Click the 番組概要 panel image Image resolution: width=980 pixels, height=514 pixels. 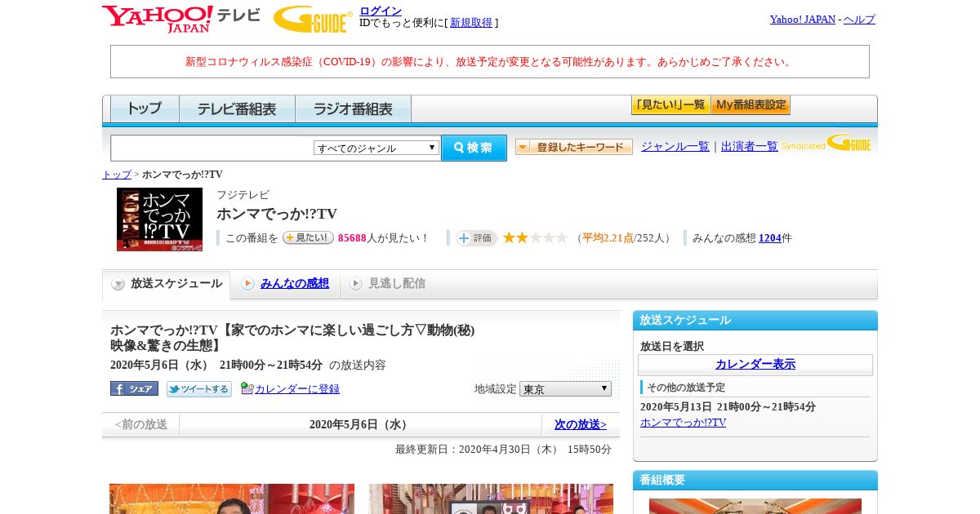(x=755, y=506)
